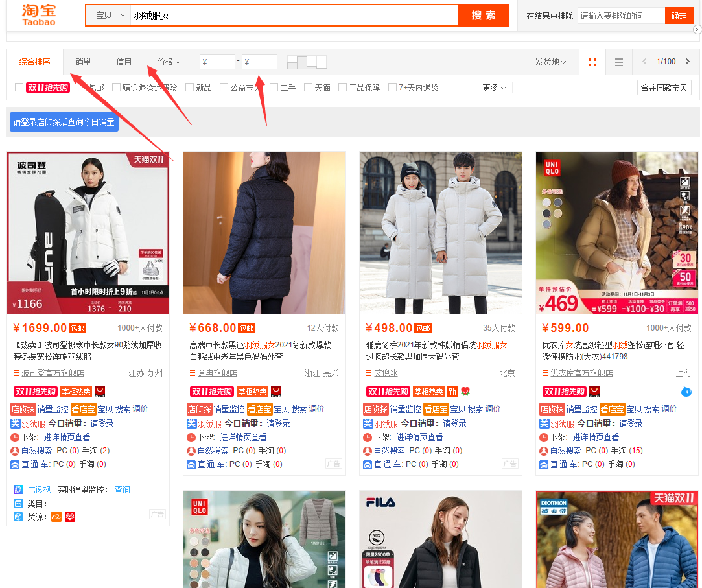Click 店透视 icon on 波司登 card
This screenshot has width=702, height=588.
click(x=18, y=489)
